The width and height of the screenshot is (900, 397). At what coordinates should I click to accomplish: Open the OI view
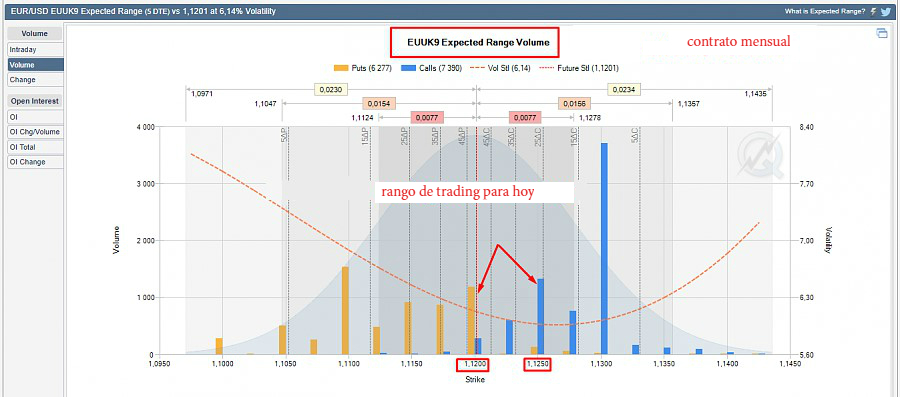(x=35, y=117)
